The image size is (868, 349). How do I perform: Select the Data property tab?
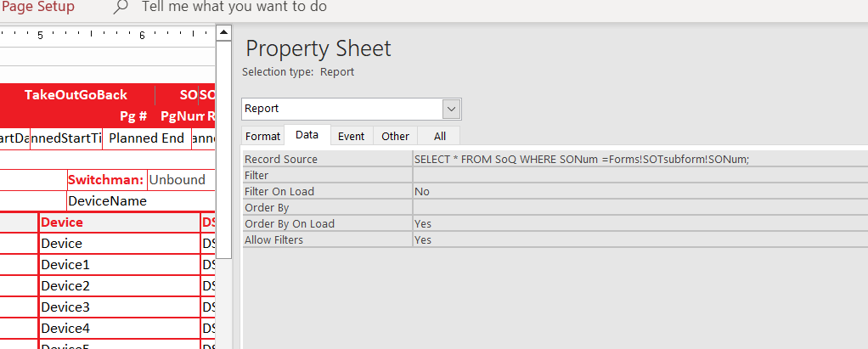[x=307, y=136]
